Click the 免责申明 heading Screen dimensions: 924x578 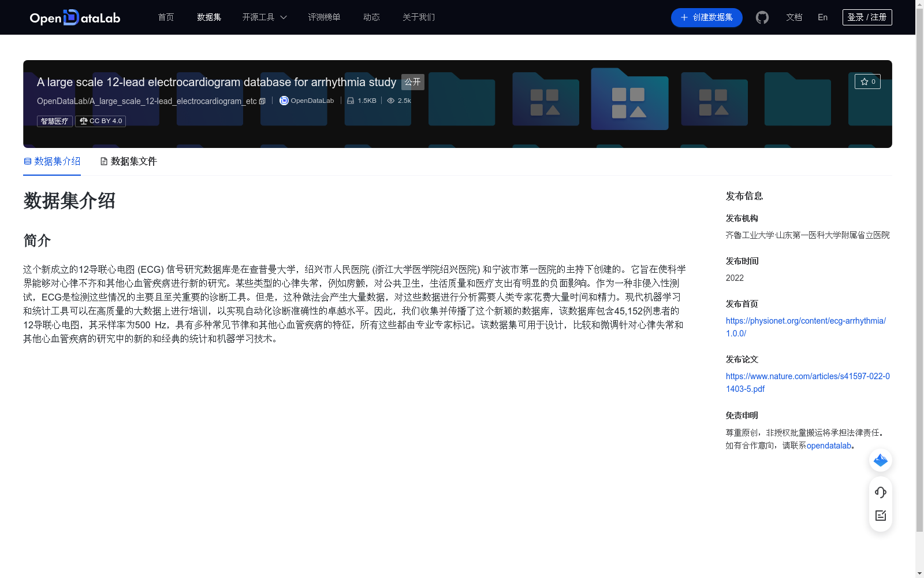[742, 416]
